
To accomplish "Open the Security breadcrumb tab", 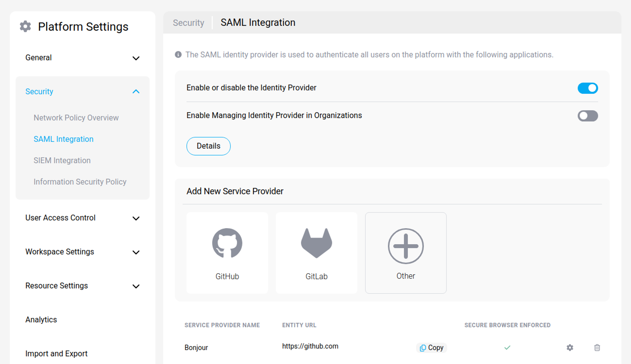I will click(x=188, y=23).
